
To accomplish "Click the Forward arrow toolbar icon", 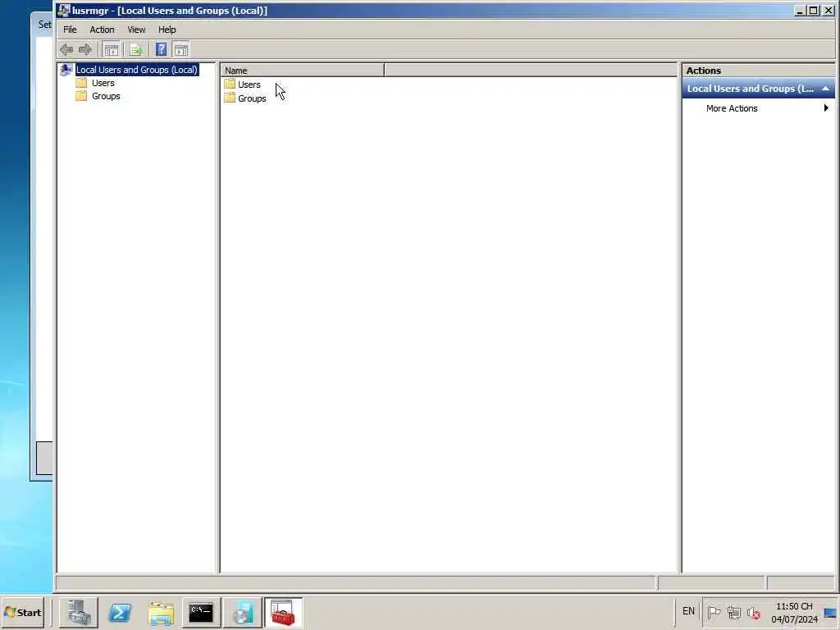I will [85, 50].
